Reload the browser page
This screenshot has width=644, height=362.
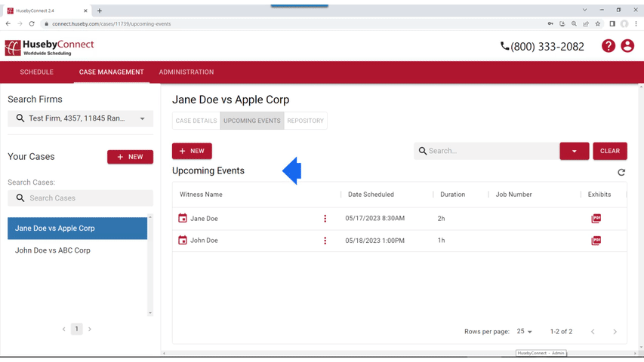32,24
